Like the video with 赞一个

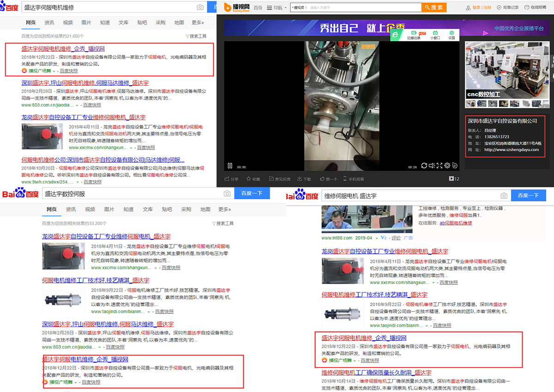point(328,179)
